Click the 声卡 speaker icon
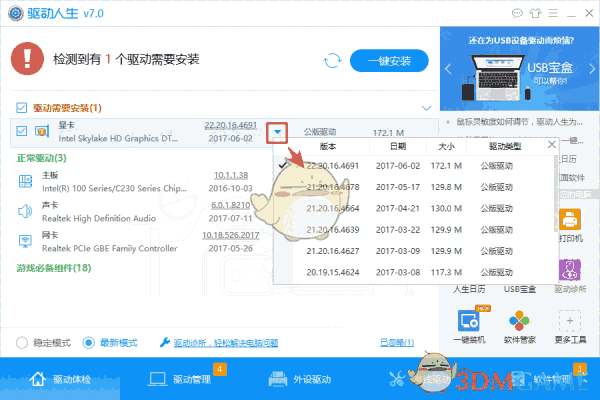Viewport: 600px width, 400px height. [25, 211]
